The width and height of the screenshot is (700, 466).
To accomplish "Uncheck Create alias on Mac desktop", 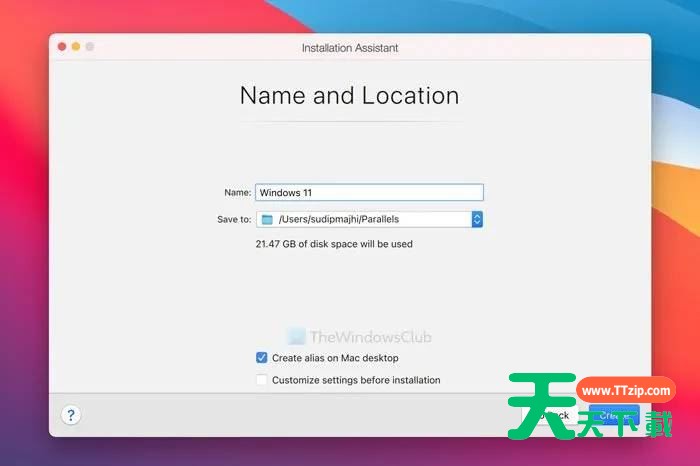I will pos(262,358).
